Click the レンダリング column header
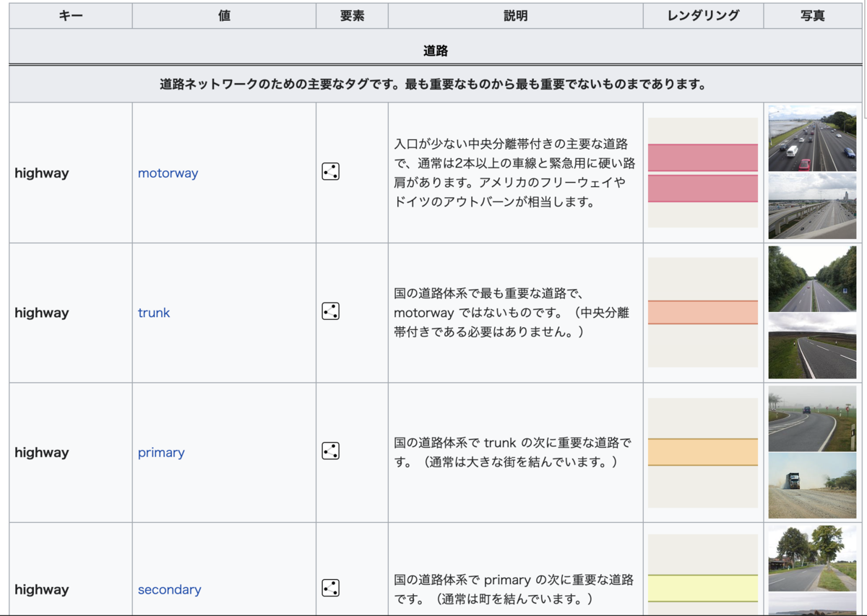The height and width of the screenshot is (616, 867). (703, 15)
